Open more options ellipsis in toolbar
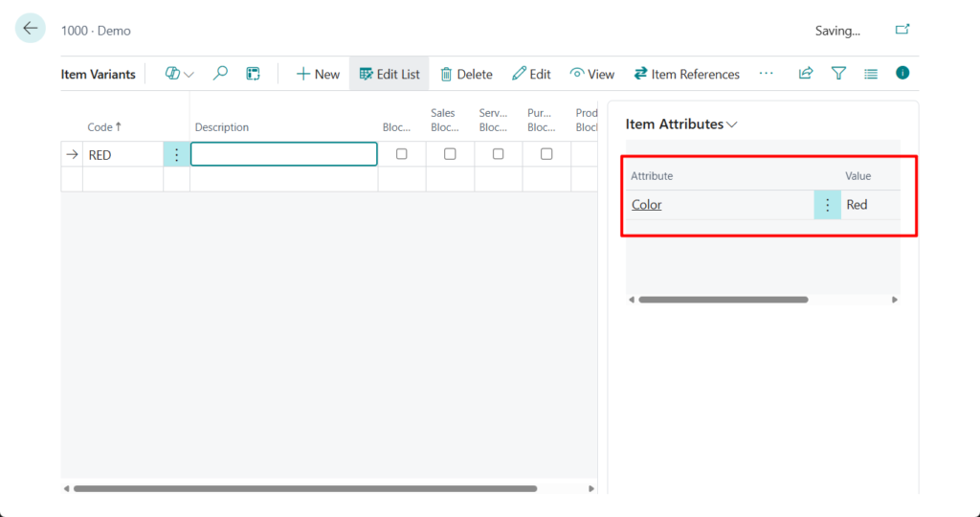The image size is (980, 517). (766, 74)
